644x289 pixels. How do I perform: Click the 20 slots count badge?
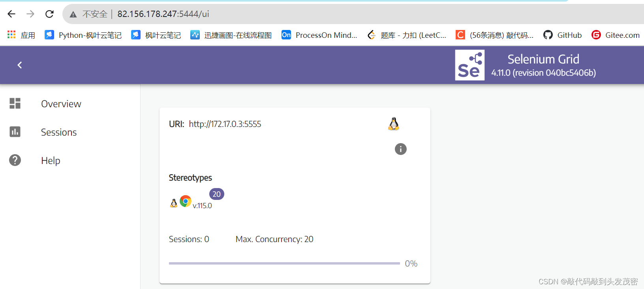pyautogui.click(x=217, y=194)
